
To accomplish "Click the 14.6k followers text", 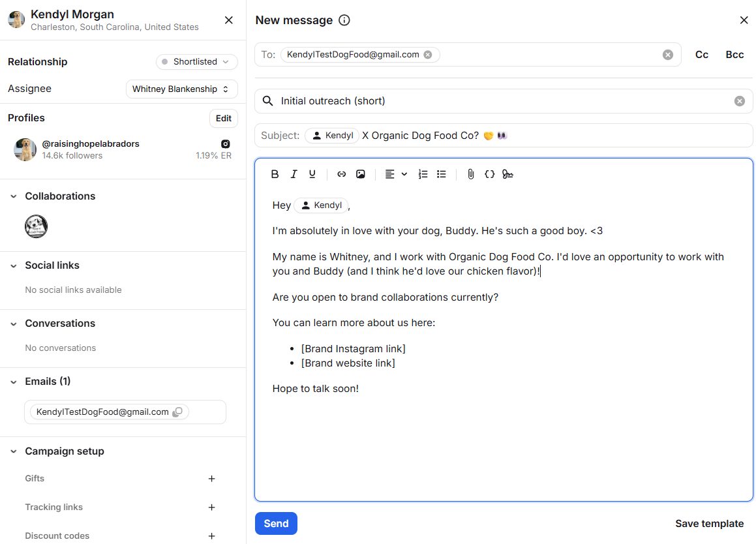I will pos(72,156).
